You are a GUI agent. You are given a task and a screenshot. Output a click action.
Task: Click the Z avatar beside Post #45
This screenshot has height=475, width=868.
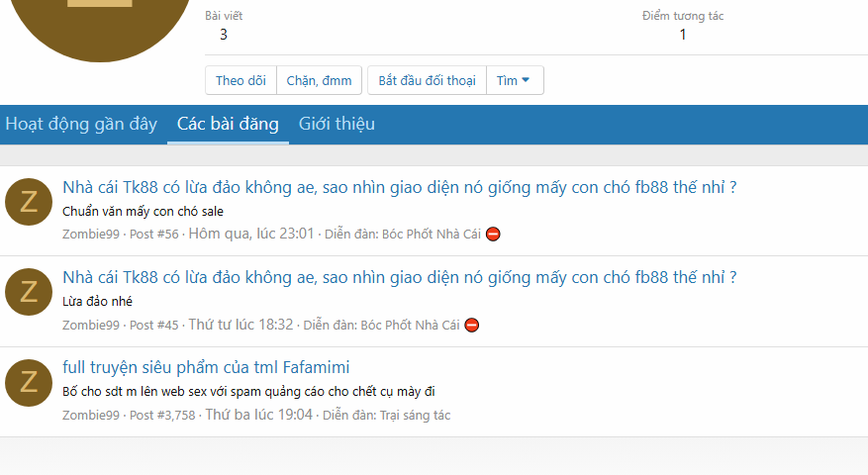pyautogui.click(x=29, y=292)
